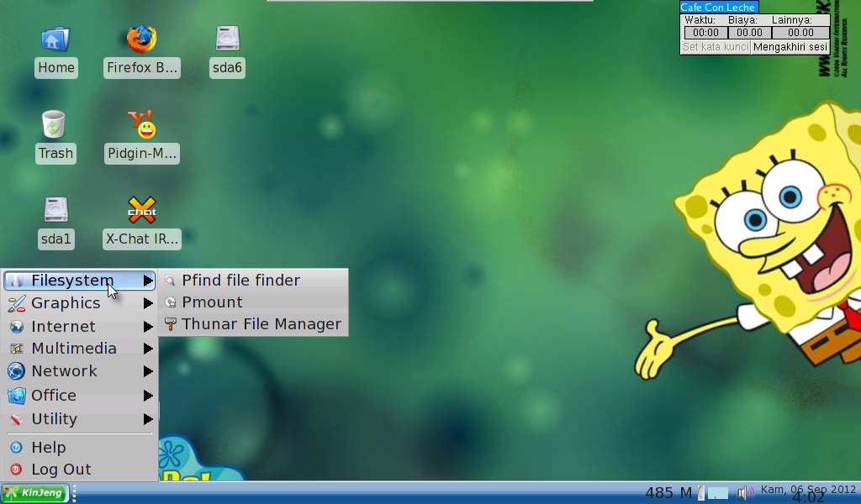Expand the Graphics submenu arrow

pos(148,303)
